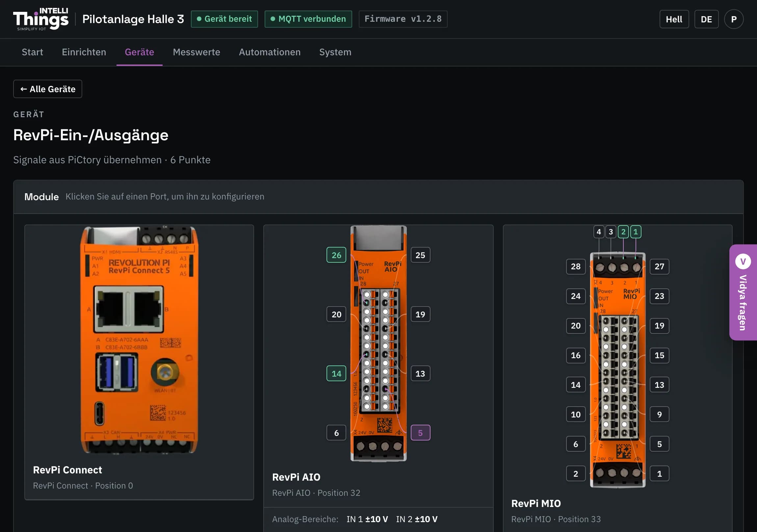Open the Vidya fragen assistant panel
The image size is (757, 532).
(743, 292)
